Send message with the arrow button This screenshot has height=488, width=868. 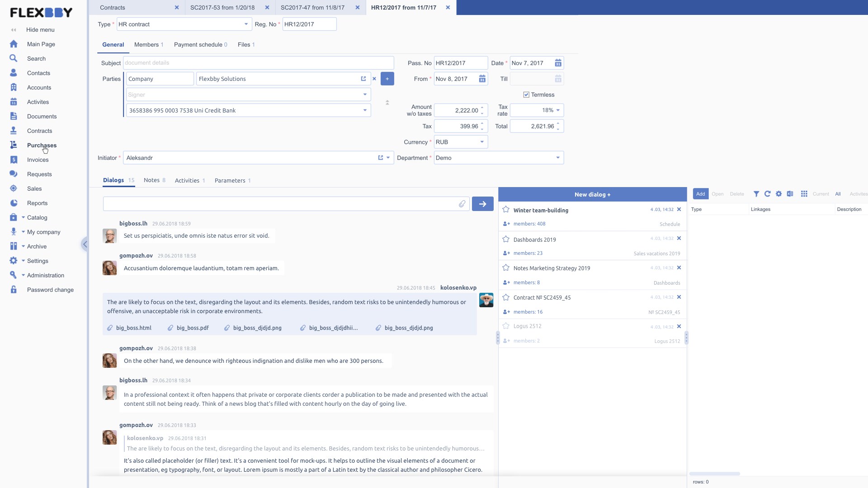[482, 204]
